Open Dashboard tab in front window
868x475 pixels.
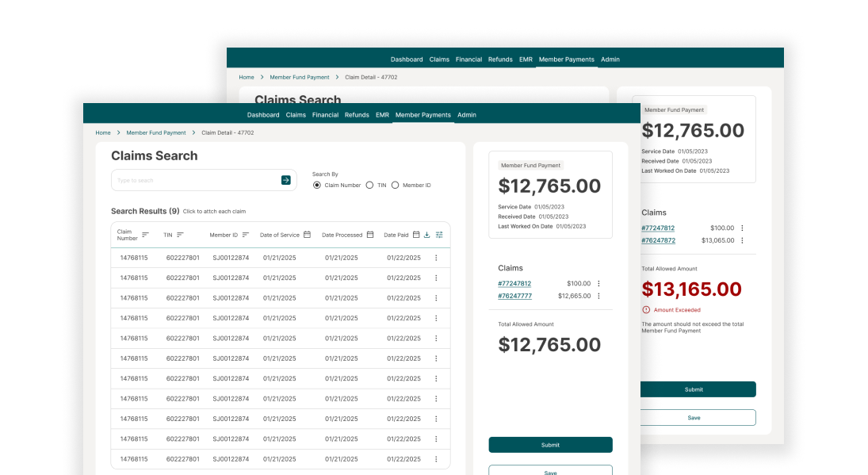click(x=263, y=115)
